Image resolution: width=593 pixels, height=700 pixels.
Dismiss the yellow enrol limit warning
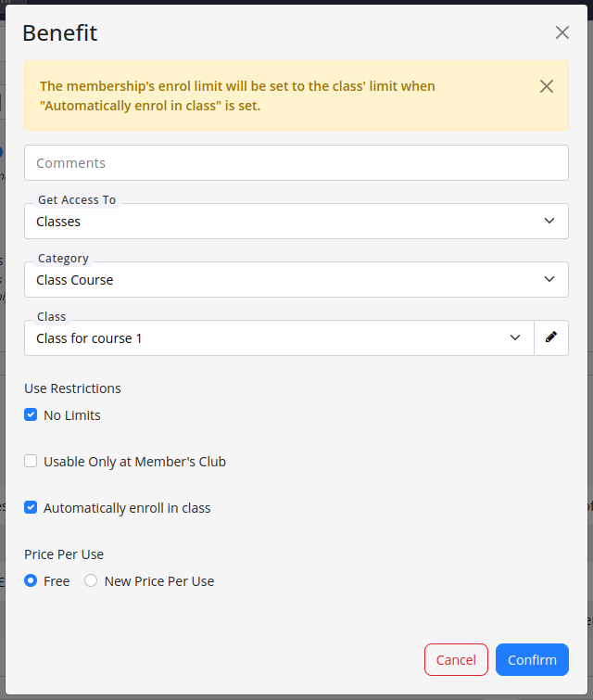click(x=547, y=86)
